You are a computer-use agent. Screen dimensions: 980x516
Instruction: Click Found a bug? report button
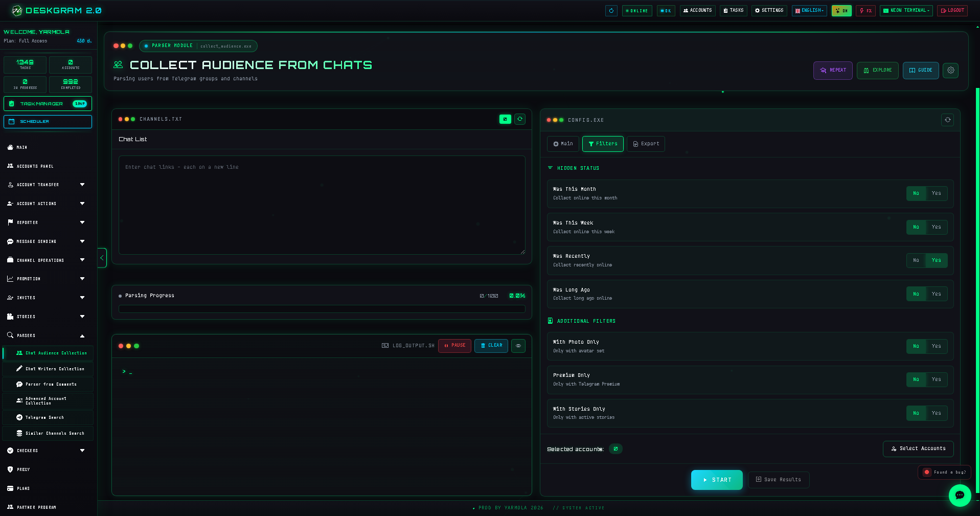tap(945, 472)
